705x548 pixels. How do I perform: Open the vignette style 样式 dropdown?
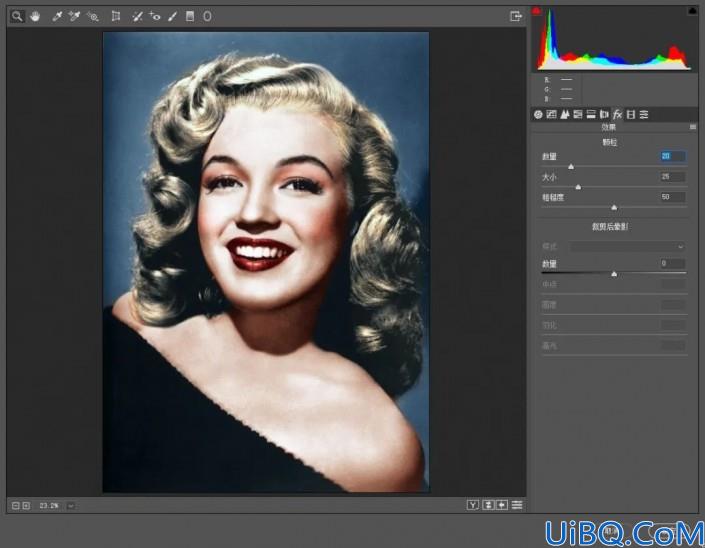pos(627,246)
